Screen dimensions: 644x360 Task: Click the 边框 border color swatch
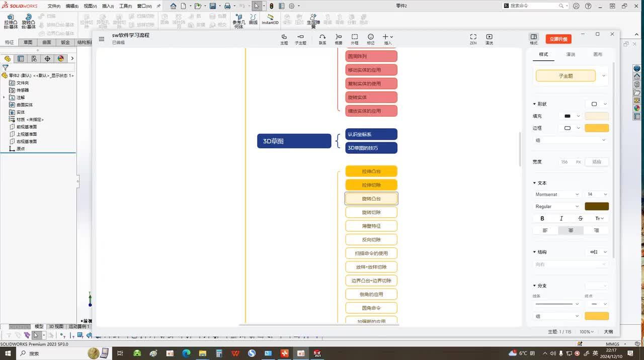tap(597, 128)
